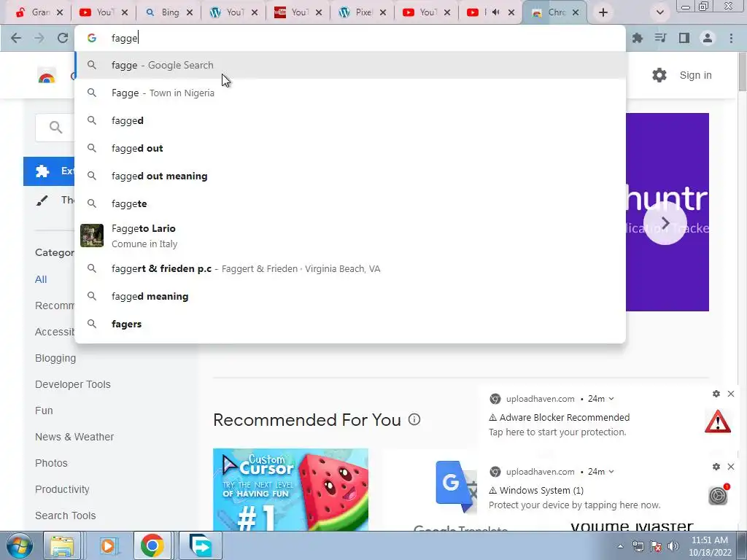Viewport: 747px width, 560px height.
Task: Reload the current page
Action: click(63, 38)
